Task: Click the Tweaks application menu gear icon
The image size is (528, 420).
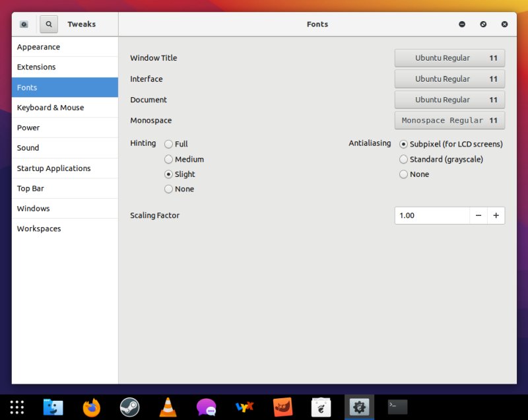Action: pyautogui.click(x=23, y=24)
